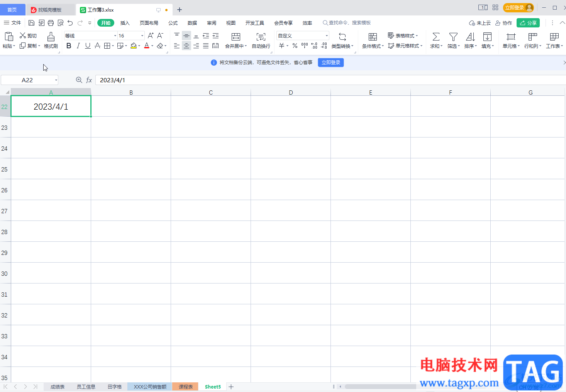Click the horizontal scrollbar thumb
The image size is (566, 392).
pyautogui.click(x=380, y=387)
